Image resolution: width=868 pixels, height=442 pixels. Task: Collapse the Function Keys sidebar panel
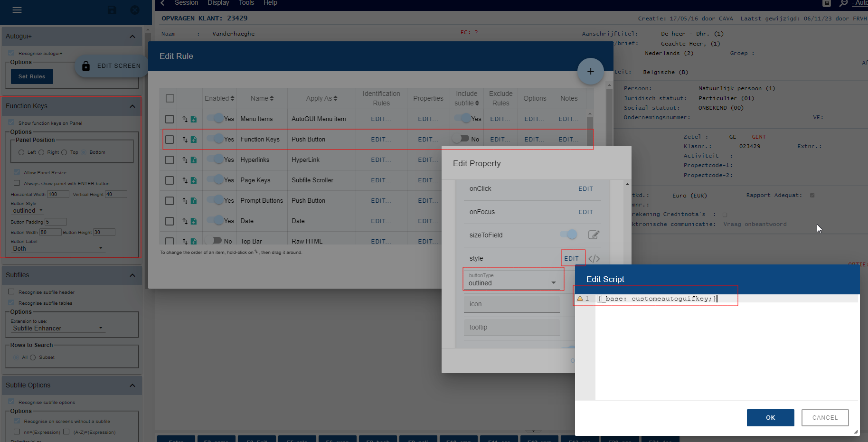point(132,106)
